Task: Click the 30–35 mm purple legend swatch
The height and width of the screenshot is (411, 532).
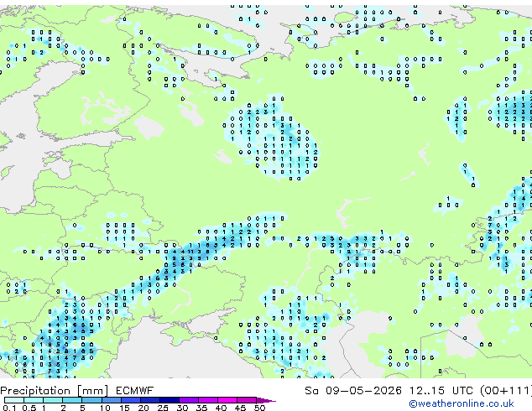Action: [x=189, y=400]
